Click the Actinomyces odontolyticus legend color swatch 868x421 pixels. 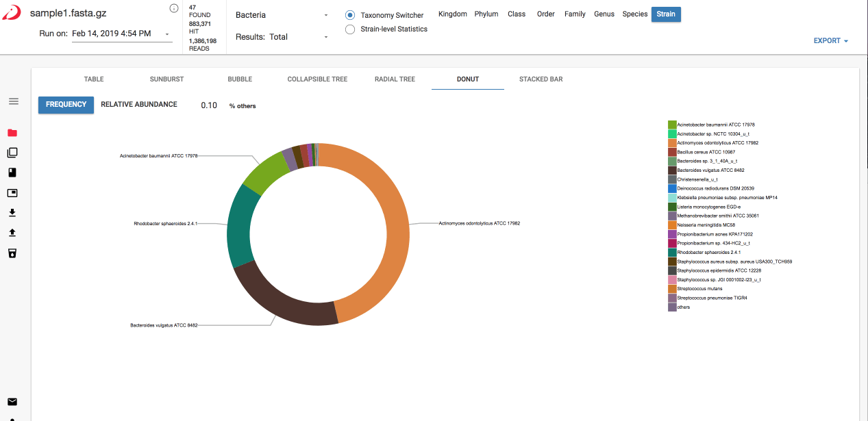coord(672,143)
